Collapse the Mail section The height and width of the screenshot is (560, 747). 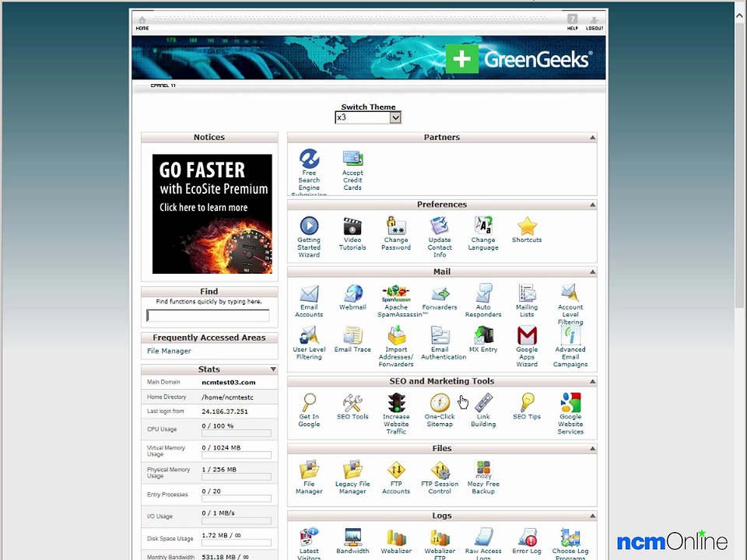[592, 272]
